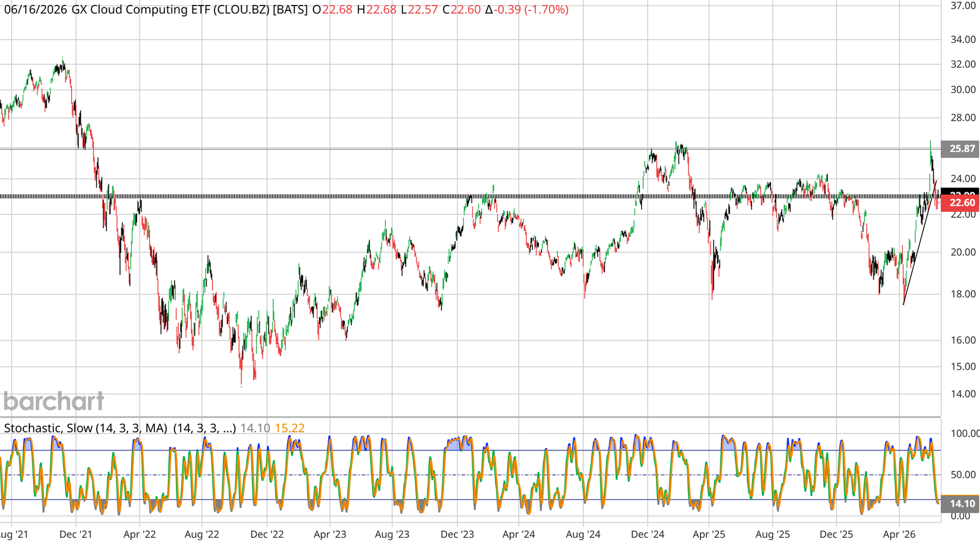Click the Apr '25 time axis label
The height and width of the screenshot is (545, 980).
point(709,535)
